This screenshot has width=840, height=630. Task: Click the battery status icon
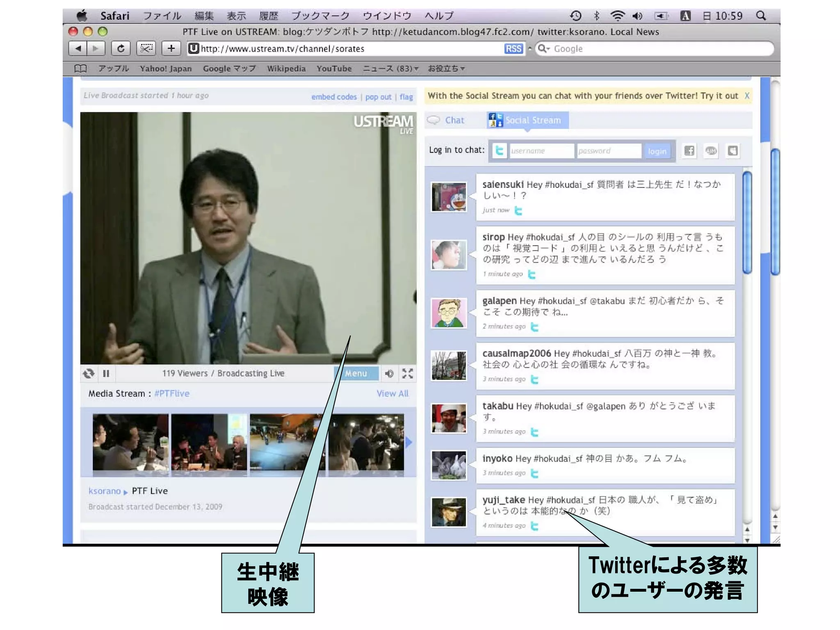click(x=661, y=16)
